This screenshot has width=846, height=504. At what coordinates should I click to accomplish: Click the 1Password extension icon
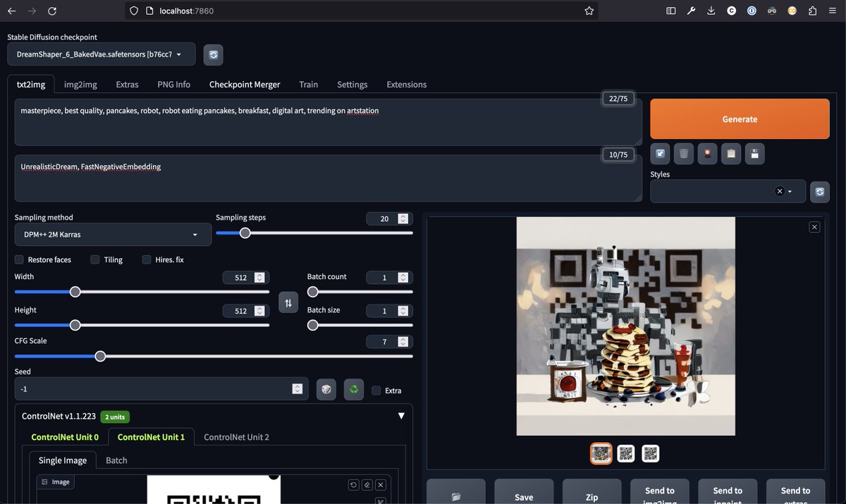point(752,11)
